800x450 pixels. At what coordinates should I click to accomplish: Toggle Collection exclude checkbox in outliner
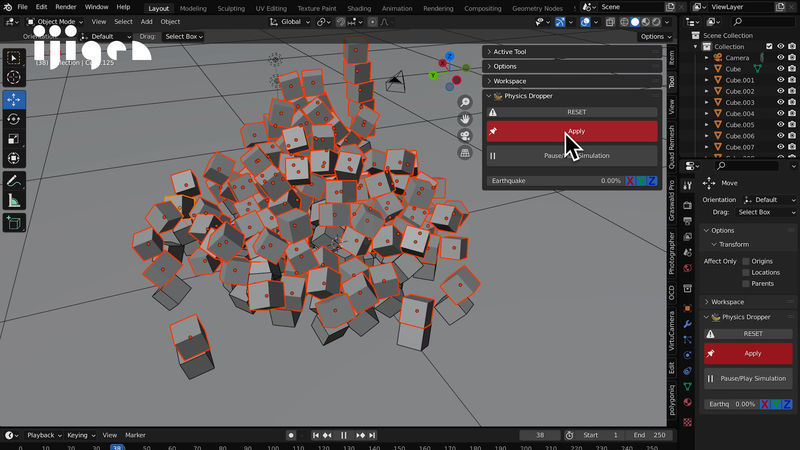pos(769,46)
